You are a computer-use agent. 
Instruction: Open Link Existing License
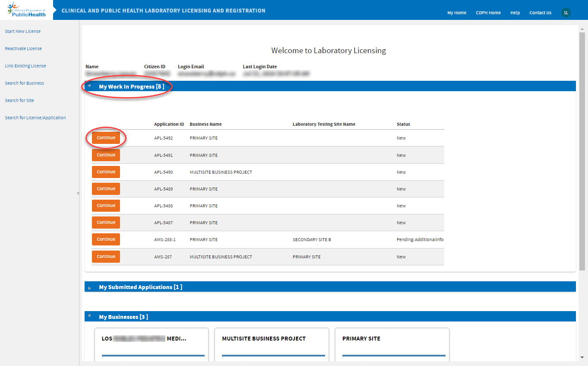click(25, 66)
